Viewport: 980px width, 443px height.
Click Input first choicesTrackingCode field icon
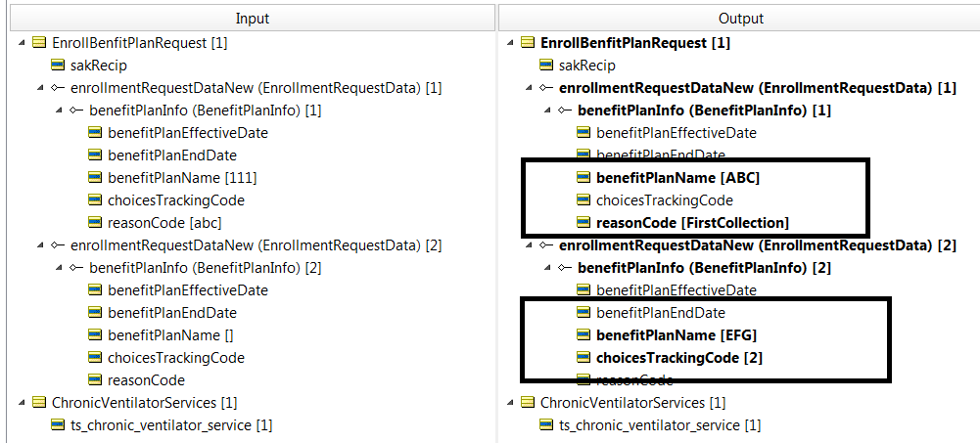click(95, 200)
